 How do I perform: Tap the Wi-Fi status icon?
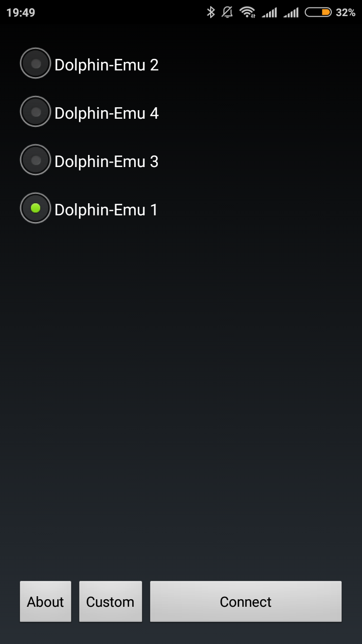[247, 12]
